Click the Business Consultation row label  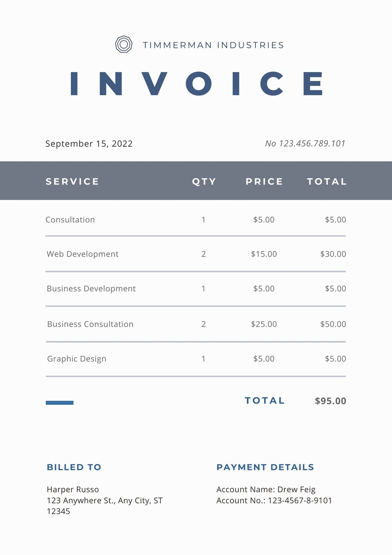point(90,324)
